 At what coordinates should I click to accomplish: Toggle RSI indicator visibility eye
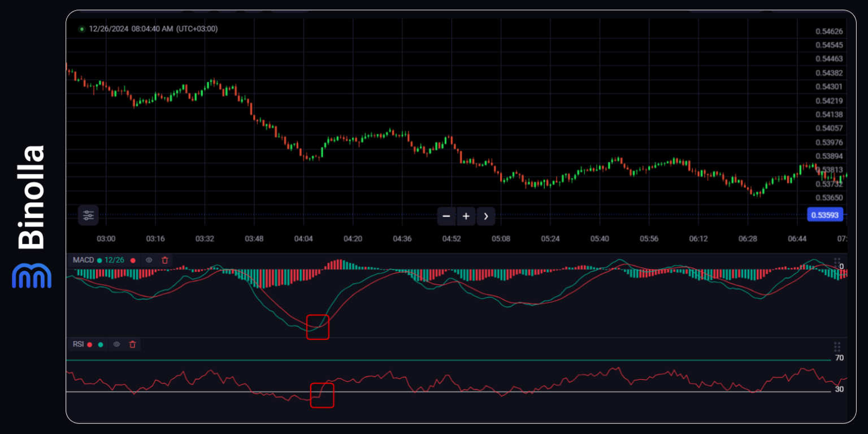116,344
